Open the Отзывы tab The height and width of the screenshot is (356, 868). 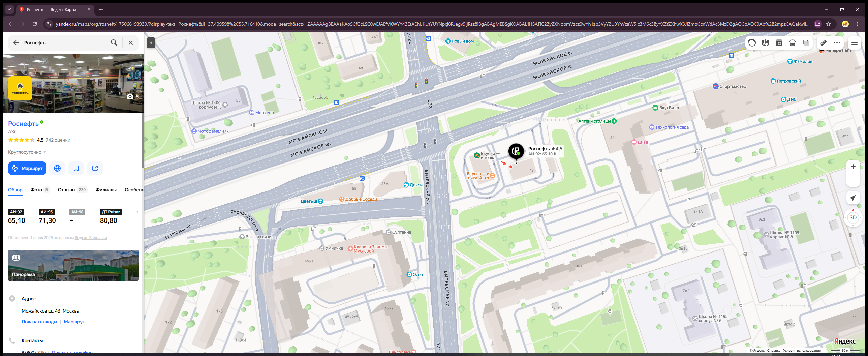point(72,190)
